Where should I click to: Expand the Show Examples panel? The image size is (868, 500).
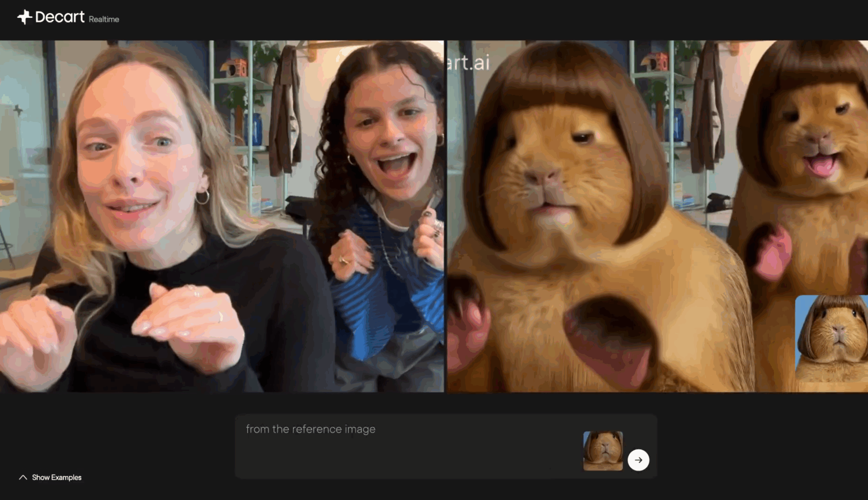[x=56, y=477]
